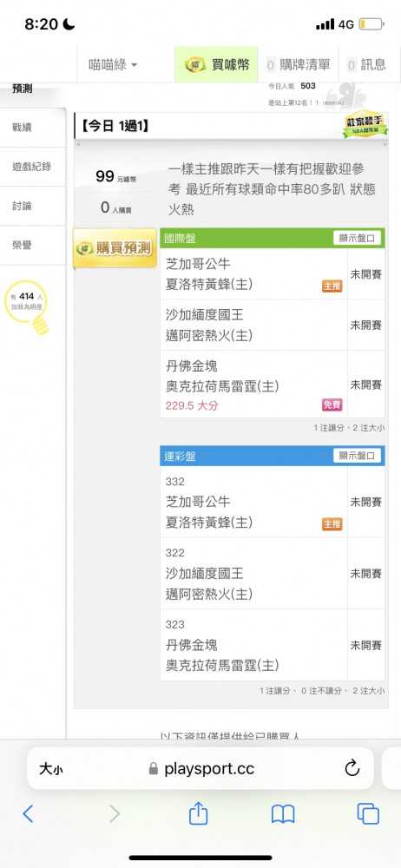Reload the playsport.cc page
The width and height of the screenshot is (401, 868).
(x=352, y=768)
